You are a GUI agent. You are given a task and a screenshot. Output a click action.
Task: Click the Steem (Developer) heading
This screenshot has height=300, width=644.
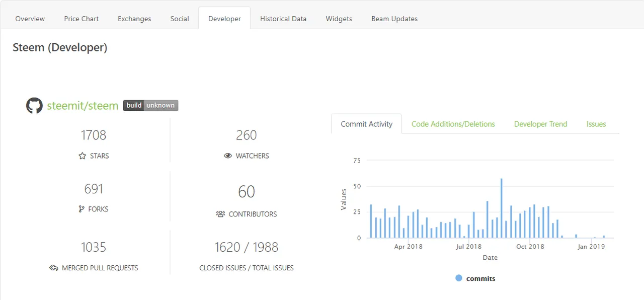pyautogui.click(x=60, y=48)
